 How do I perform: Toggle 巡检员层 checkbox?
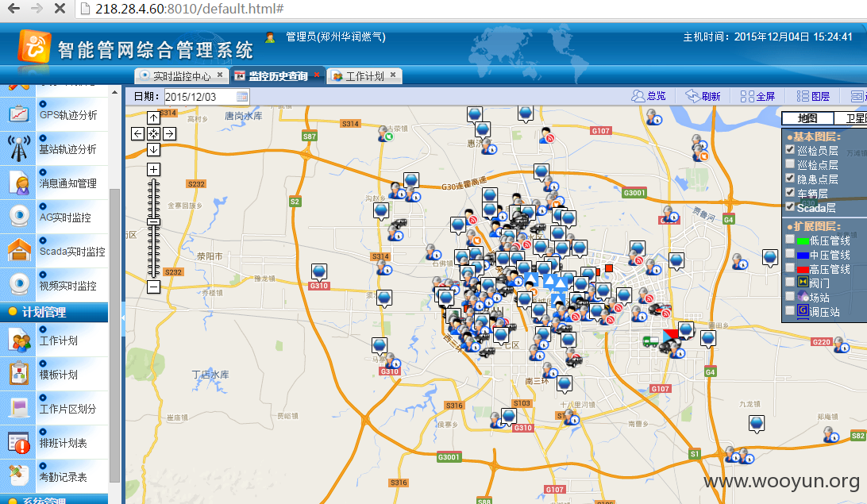(x=790, y=150)
